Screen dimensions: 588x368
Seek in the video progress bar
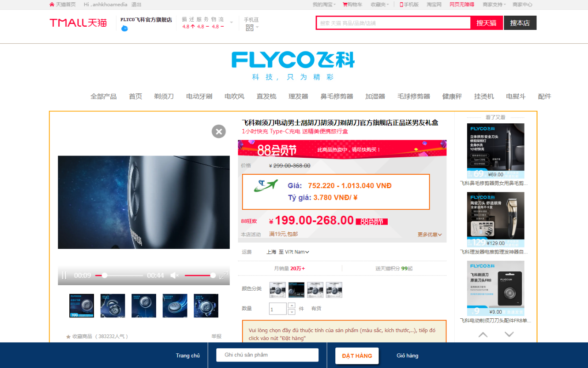click(119, 276)
